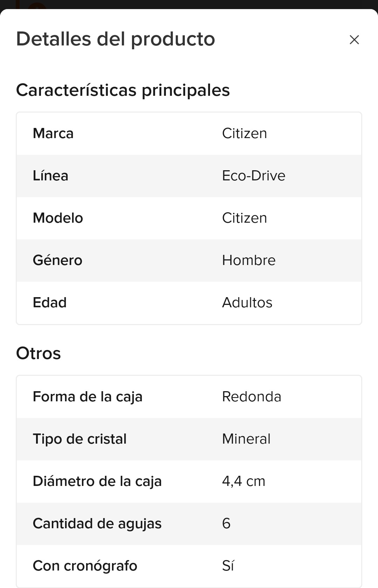Select the Modelo row label

58,218
